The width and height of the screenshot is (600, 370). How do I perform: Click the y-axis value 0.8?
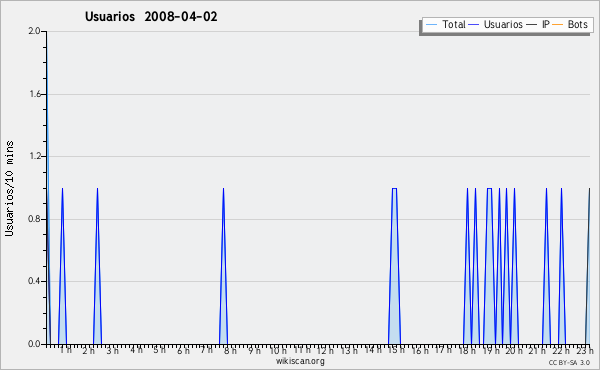[x=34, y=219]
